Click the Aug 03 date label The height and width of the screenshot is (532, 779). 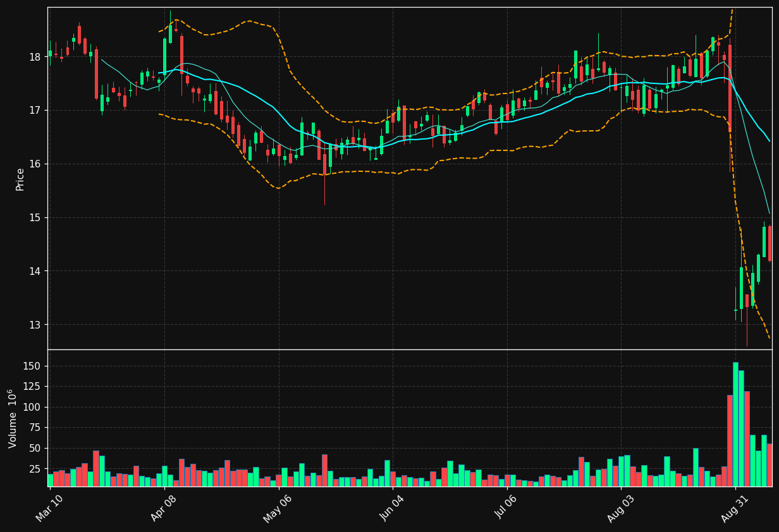click(x=620, y=508)
